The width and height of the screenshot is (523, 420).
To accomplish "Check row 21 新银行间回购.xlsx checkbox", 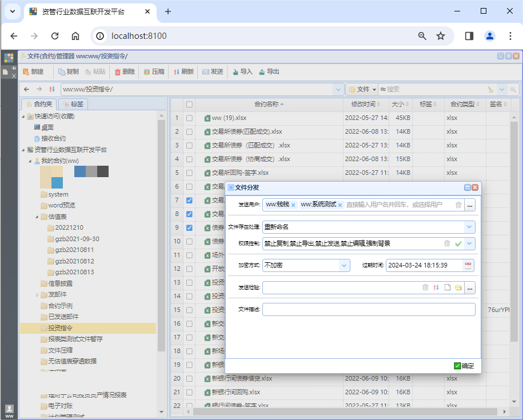I will click(189, 392).
